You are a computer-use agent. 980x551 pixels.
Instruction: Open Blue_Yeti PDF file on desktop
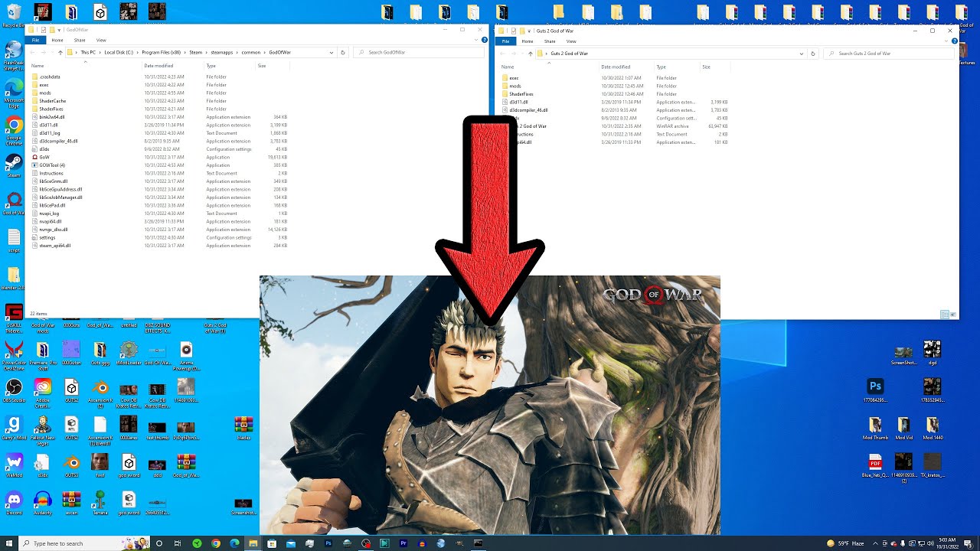point(875,465)
